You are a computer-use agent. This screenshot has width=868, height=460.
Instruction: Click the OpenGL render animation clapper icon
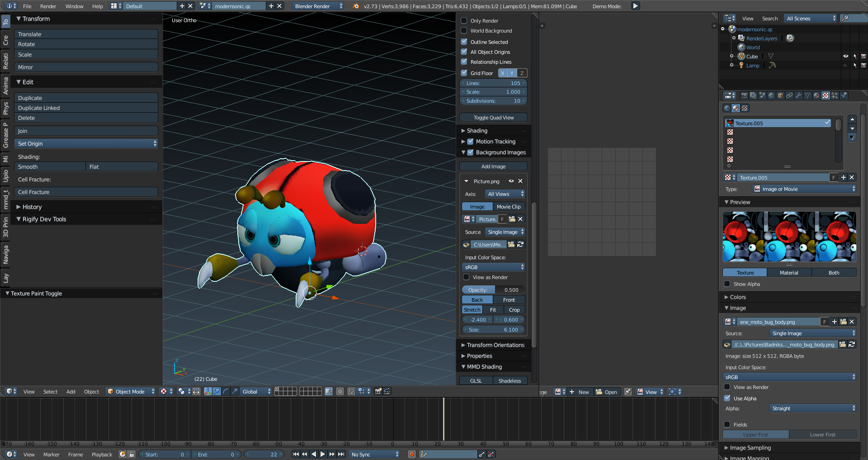point(387,391)
